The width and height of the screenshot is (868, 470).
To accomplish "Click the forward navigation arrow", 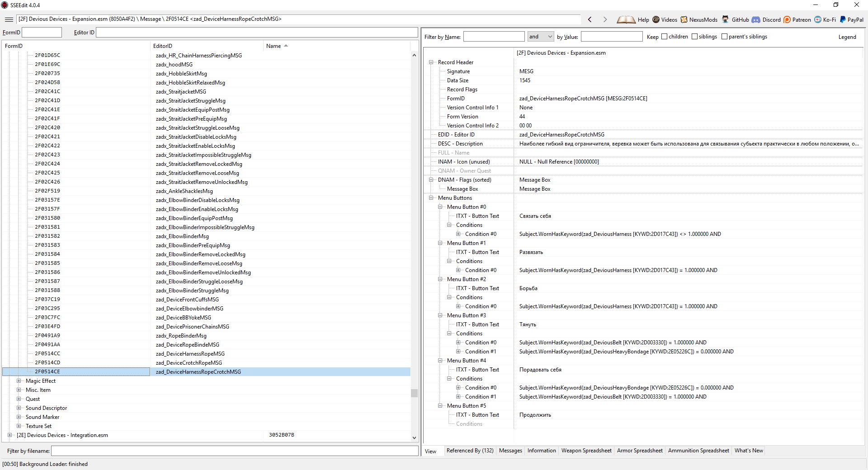I will coord(605,19).
